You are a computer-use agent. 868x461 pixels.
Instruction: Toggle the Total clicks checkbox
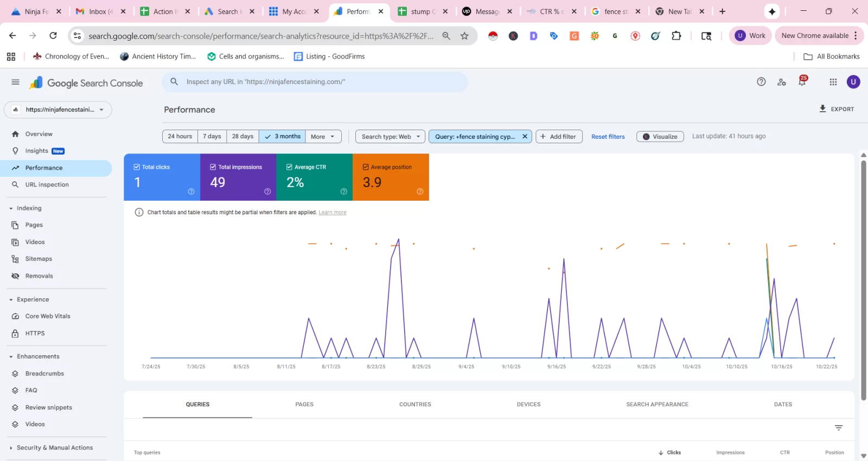137,167
